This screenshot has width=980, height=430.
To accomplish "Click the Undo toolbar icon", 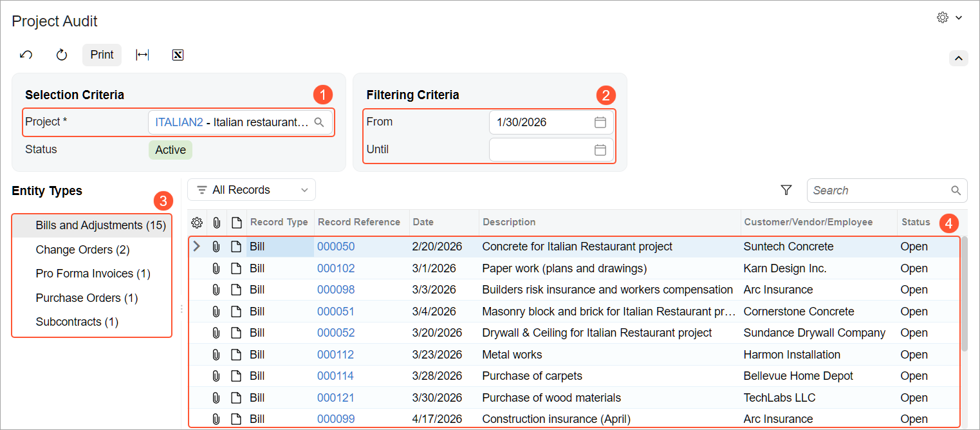I will click(26, 55).
